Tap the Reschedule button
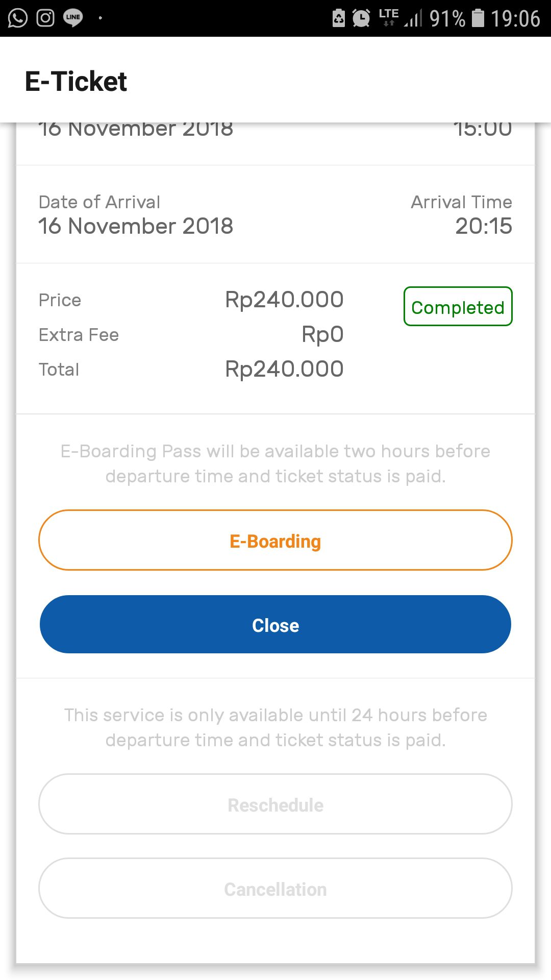The image size is (551, 980). point(275,804)
